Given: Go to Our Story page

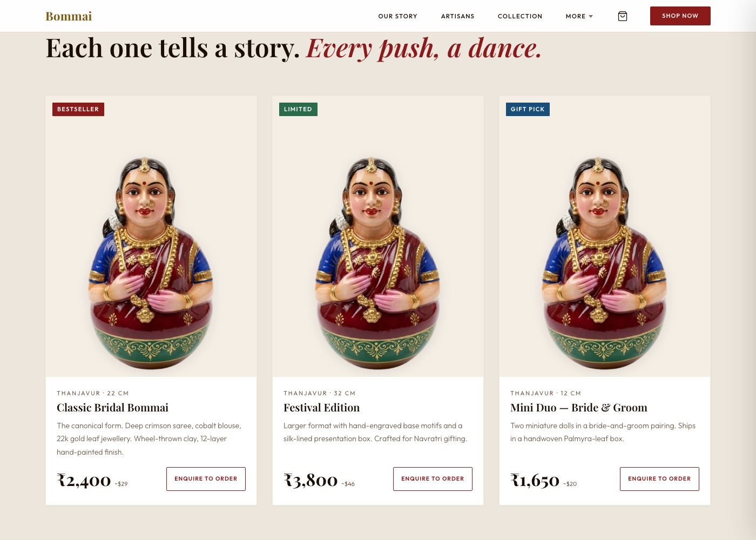Looking at the screenshot, I should [398, 16].
